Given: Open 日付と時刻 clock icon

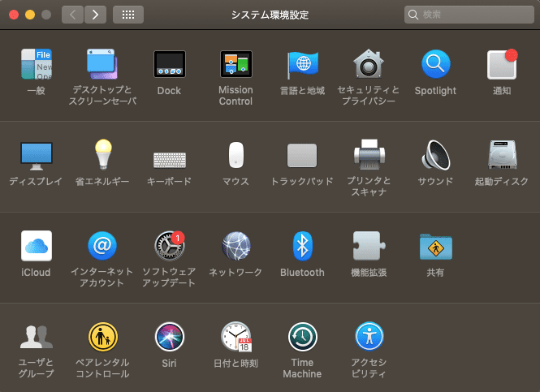Looking at the screenshot, I should pos(236,337).
